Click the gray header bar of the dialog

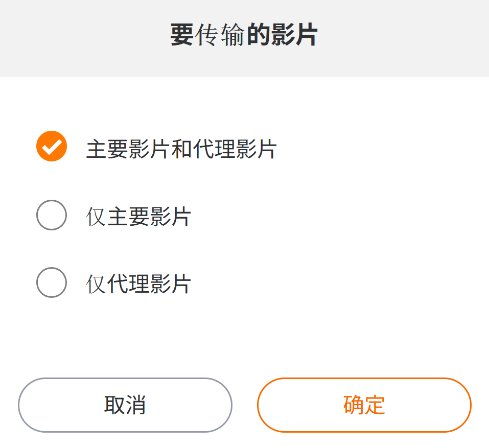click(409, 38)
